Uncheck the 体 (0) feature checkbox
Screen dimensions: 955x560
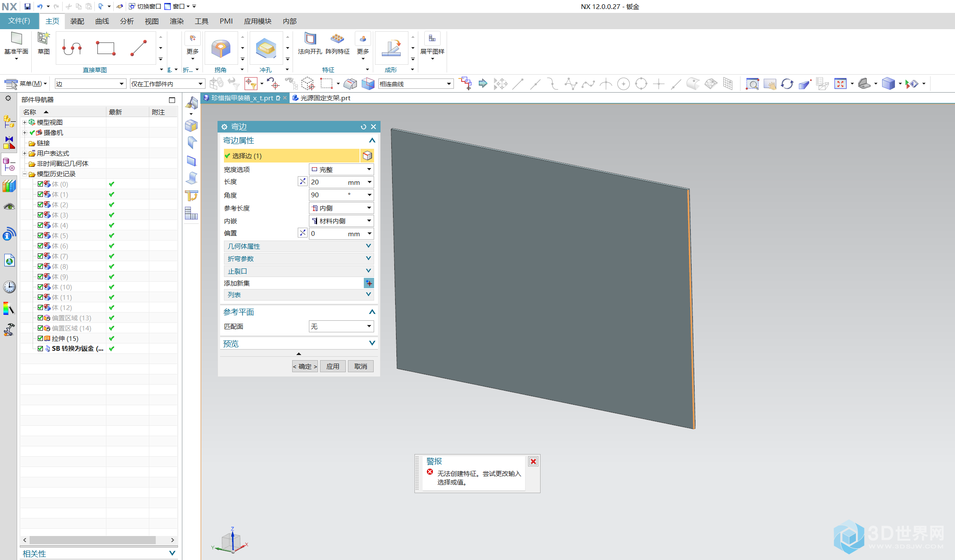pos(40,184)
